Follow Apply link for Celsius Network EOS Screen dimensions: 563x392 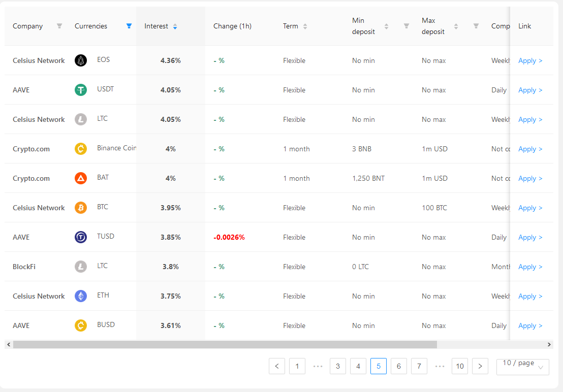(530, 60)
